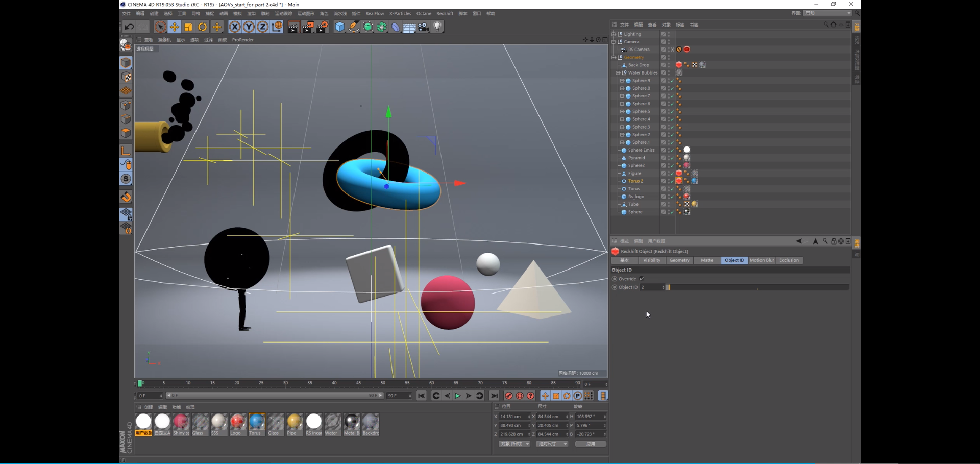Click the blue Cube primitive icon

[x=340, y=27]
